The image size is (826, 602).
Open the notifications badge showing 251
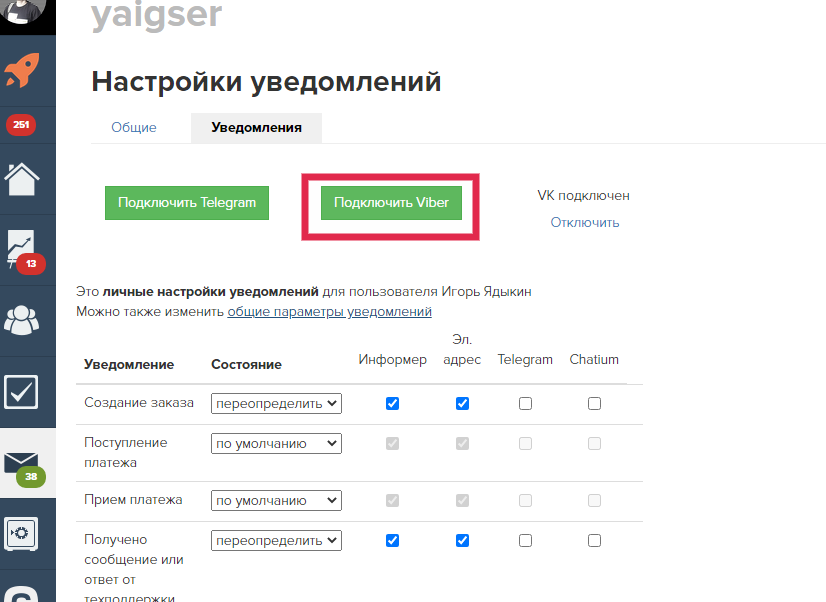pyautogui.click(x=21, y=125)
